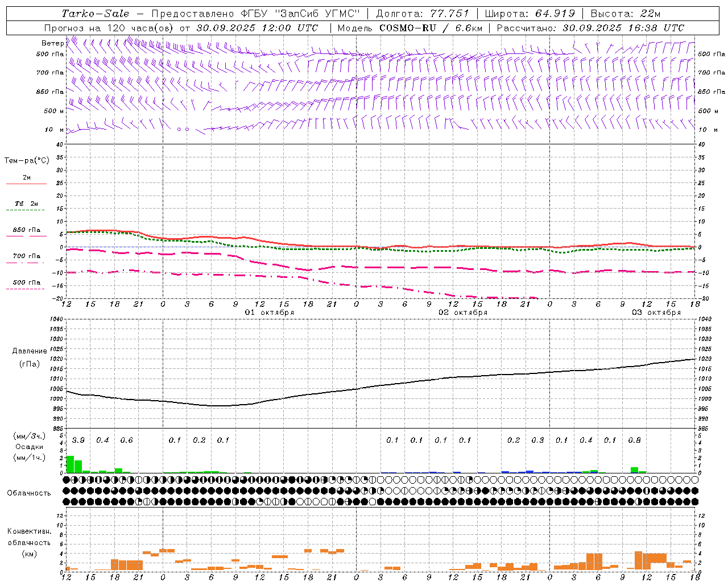The width and height of the screenshot is (728, 582).
Task: Click the 700 гПа temperature legend entry
Action: (26, 256)
